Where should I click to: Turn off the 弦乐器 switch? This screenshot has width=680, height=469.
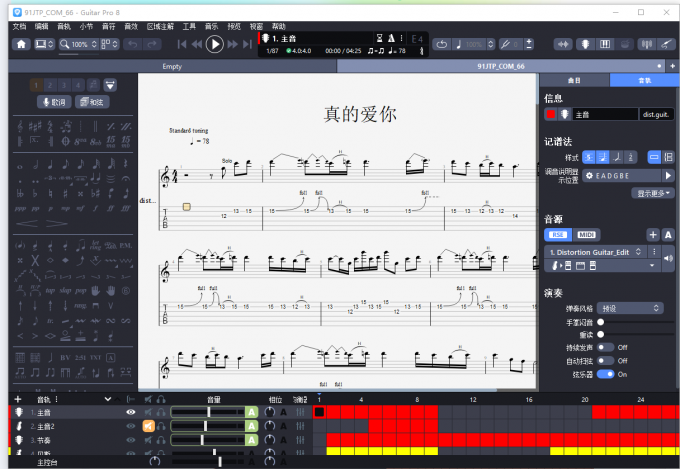(605, 374)
